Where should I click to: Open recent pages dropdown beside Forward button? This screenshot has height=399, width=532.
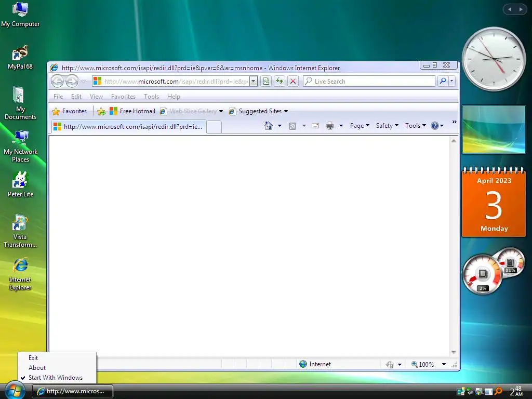pos(84,82)
